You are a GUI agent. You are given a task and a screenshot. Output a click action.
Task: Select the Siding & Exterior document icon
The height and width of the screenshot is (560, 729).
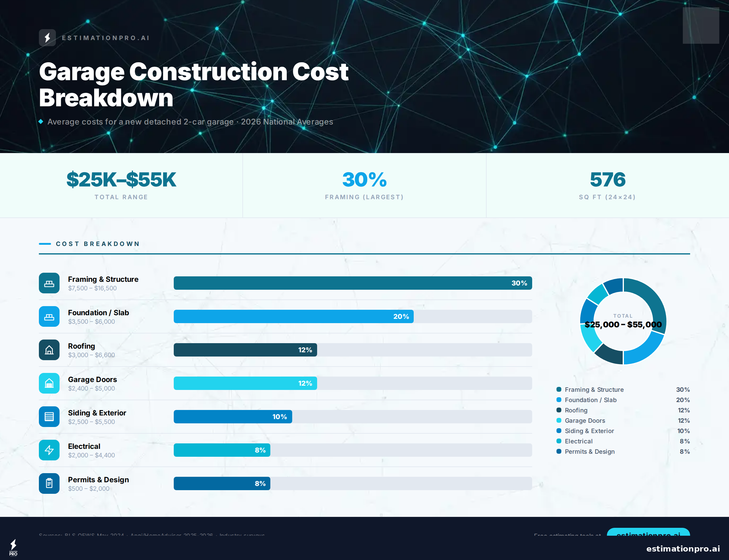point(49,417)
